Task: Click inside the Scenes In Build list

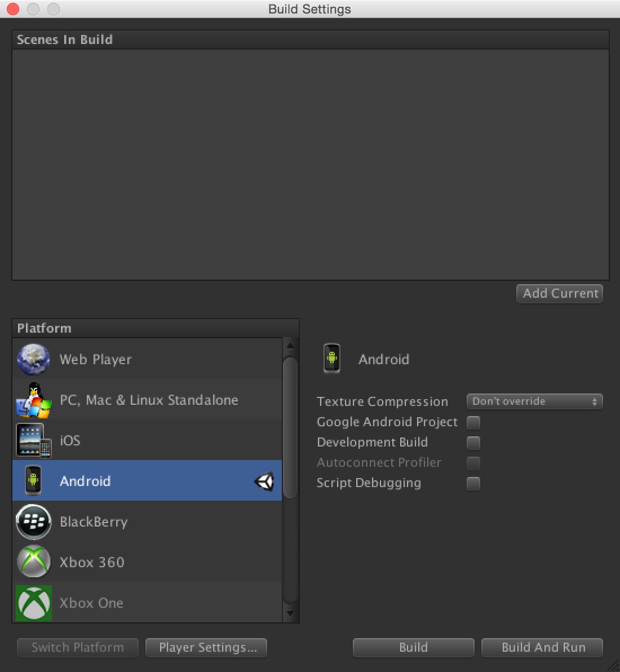Action: 310,165
